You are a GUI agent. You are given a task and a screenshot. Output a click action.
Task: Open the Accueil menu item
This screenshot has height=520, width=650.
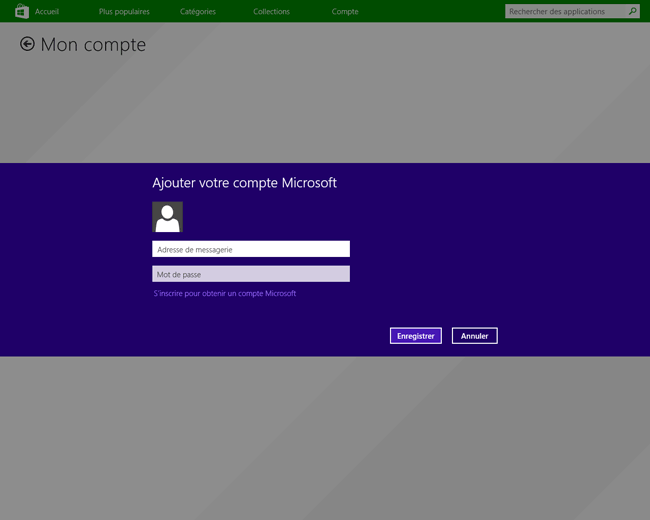click(47, 12)
